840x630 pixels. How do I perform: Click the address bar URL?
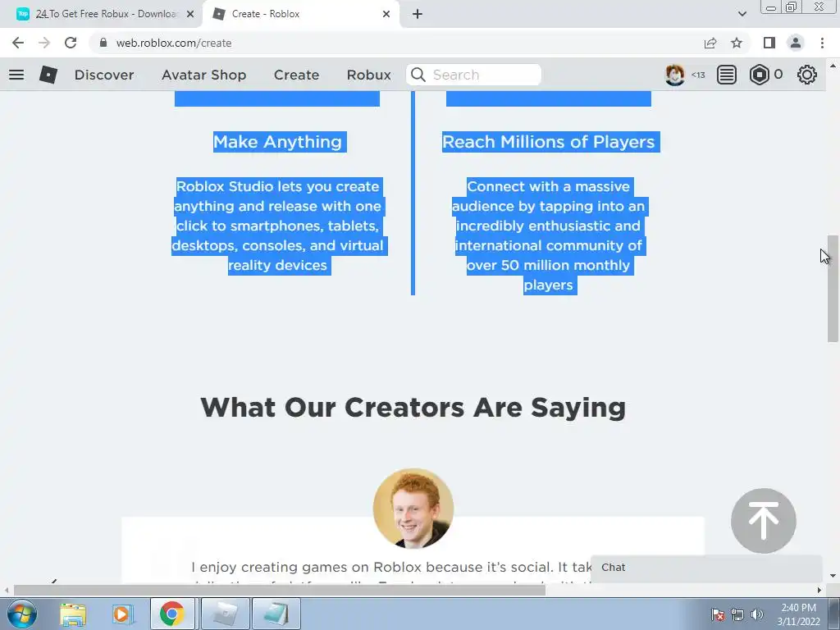coord(174,43)
